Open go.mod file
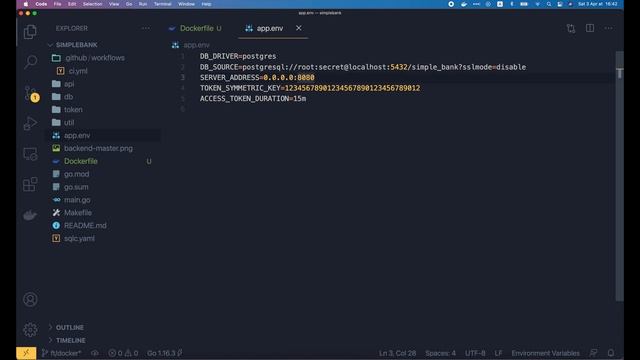Viewport: 640px width, 360px height. pyautogui.click(x=76, y=174)
